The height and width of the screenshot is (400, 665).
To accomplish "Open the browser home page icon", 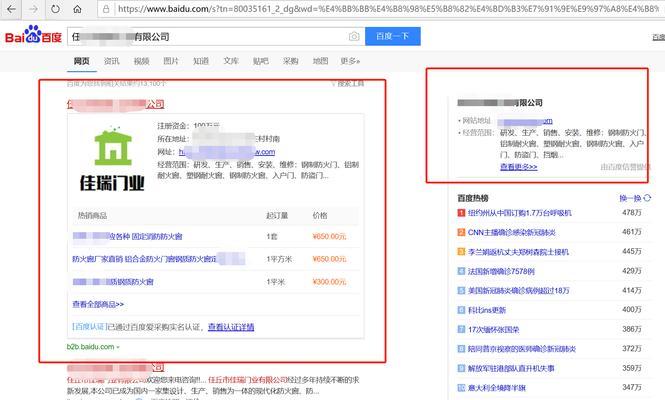I will tap(77, 9).
